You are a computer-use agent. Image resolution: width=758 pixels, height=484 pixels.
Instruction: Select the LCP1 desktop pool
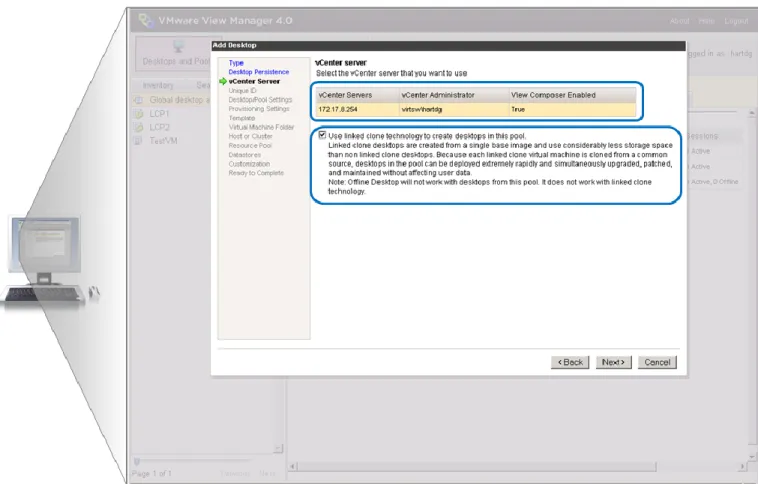click(x=159, y=114)
